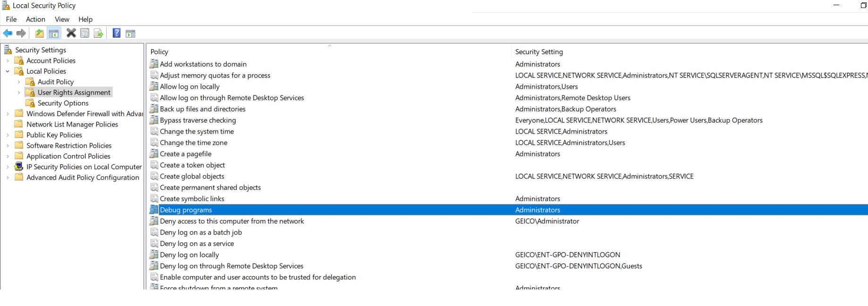Viewport: 868px width, 306px height.
Task: Select Network List Manager Policies in tree
Action: click(x=72, y=124)
